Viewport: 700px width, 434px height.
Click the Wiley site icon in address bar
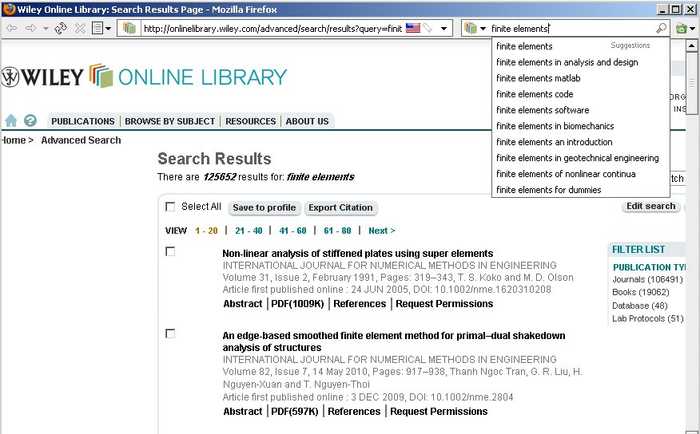point(129,28)
